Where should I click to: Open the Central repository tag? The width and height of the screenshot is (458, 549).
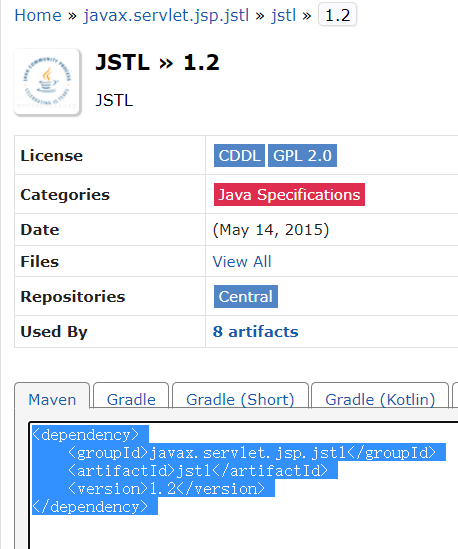pos(246,297)
